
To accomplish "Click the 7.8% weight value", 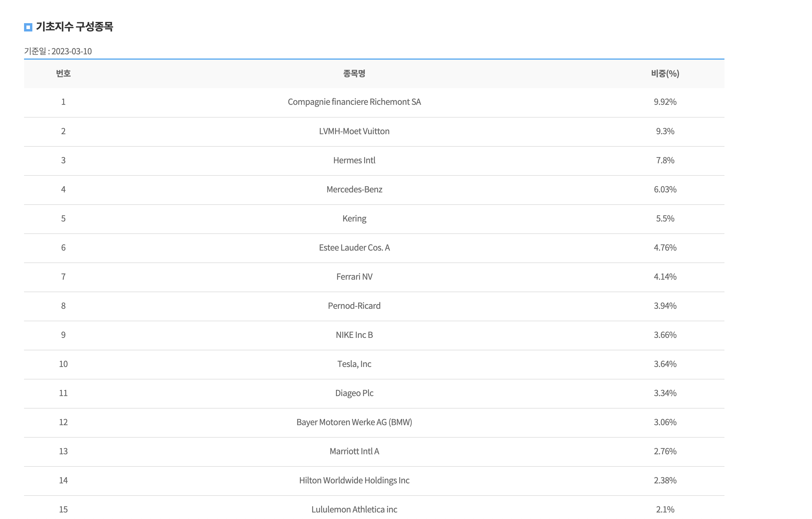I will (665, 160).
